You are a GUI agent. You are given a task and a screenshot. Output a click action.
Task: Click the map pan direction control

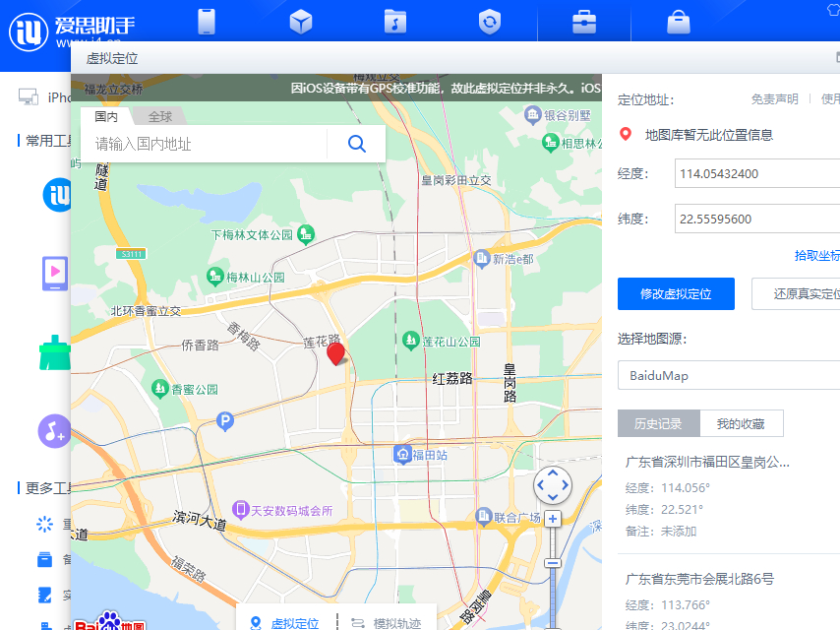pyautogui.click(x=553, y=485)
